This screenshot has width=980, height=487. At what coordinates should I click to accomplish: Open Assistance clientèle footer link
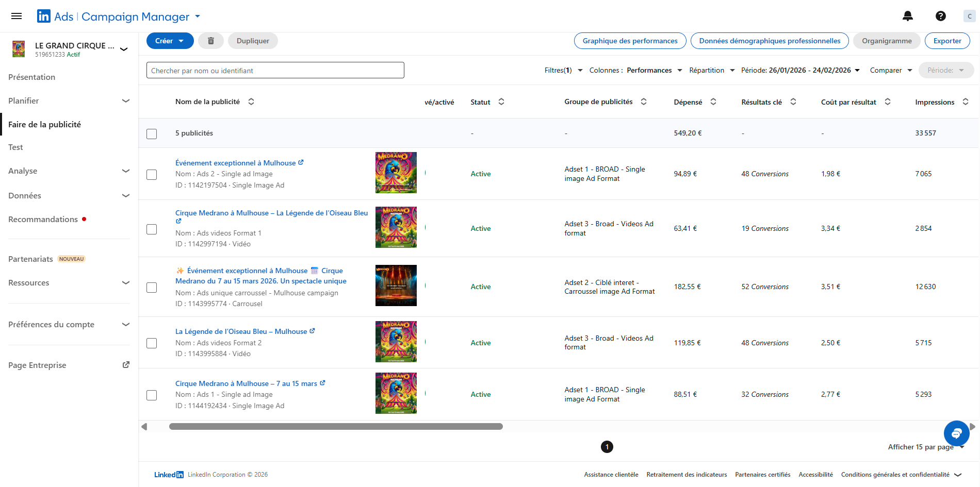click(x=611, y=475)
